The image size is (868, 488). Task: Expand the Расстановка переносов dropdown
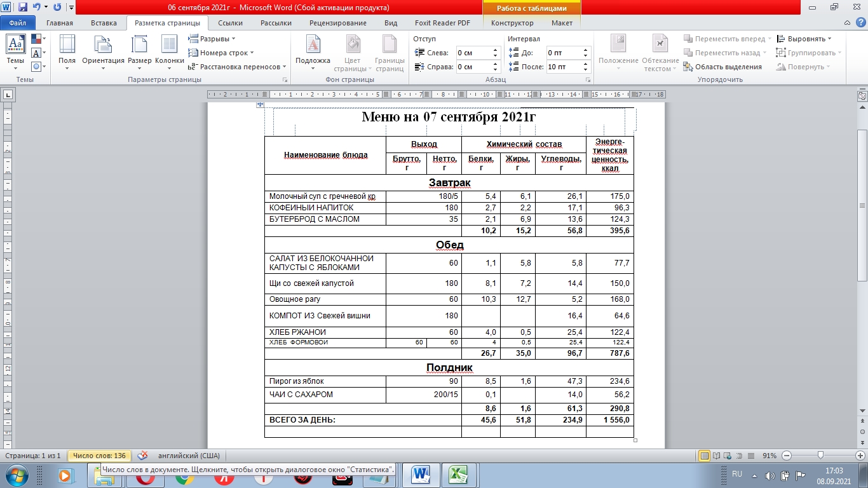[237, 67]
